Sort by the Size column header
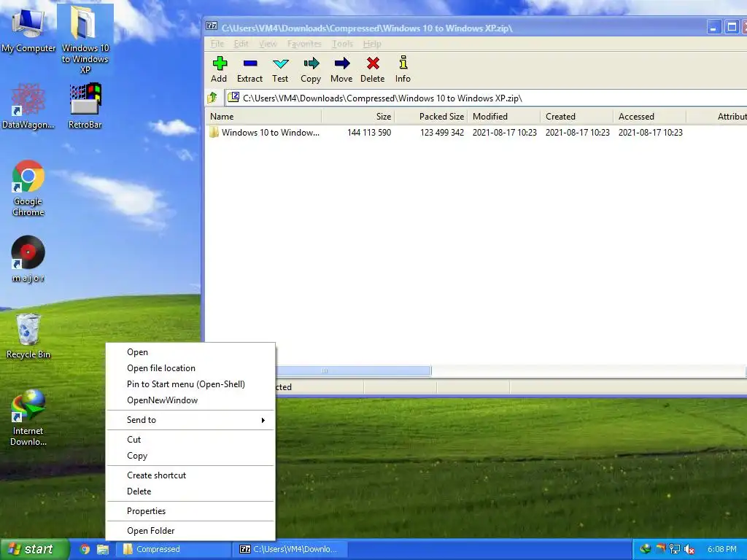The image size is (747, 560). [x=358, y=117]
